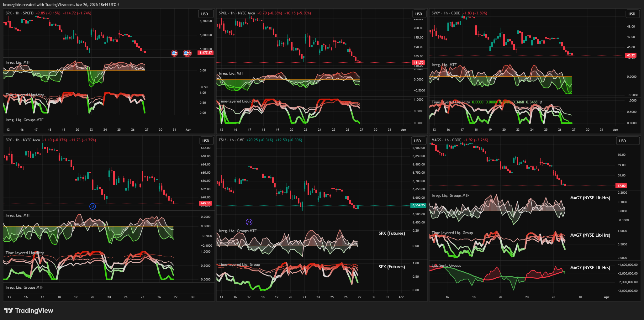Image resolution: width=644 pixels, height=320 pixels.
Task: Click the null symbol after SVXY Time-layered Liquidity values
Action: point(541,102)
